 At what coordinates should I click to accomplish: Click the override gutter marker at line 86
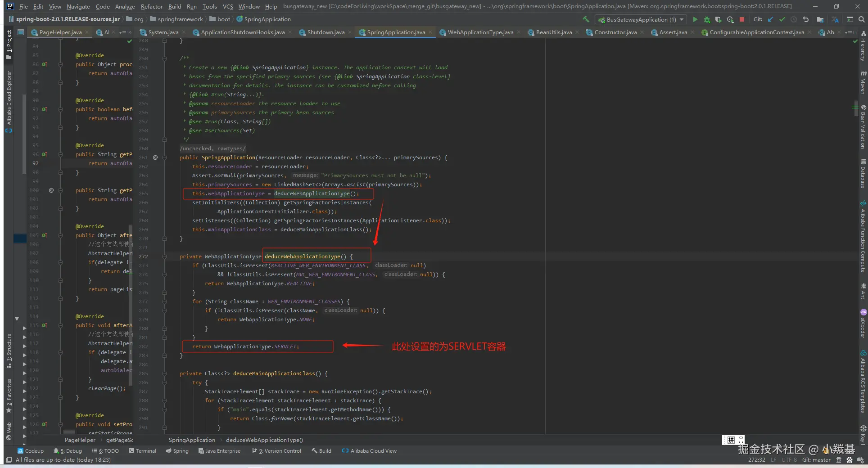[44, 64]
